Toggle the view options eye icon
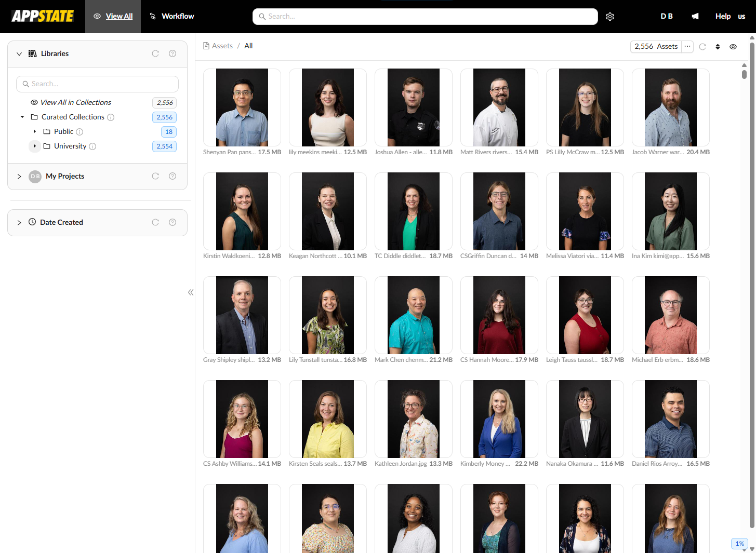 733,47
